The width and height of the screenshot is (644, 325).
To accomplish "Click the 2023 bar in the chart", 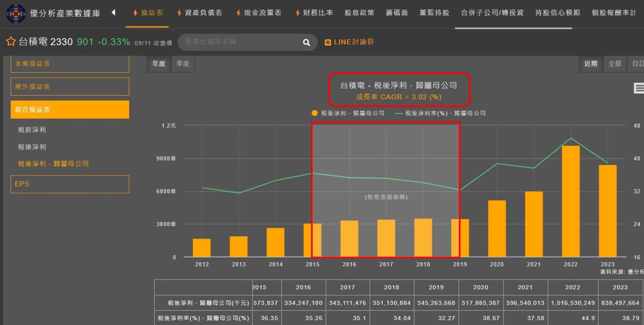I will tap(607, 211).
